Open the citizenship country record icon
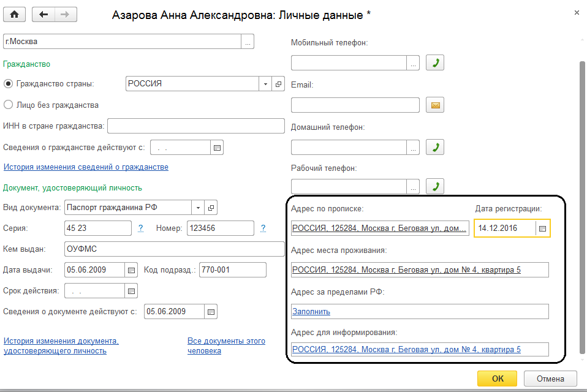587x392 pixels. pos(278,84)
